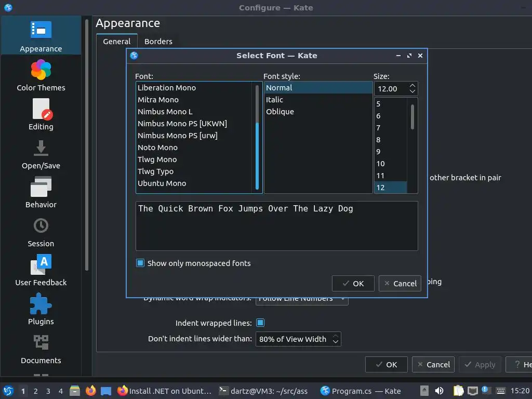532x399 pixels.
Task: Click the Kate icon in Select Font title bar
Action: 134,56
